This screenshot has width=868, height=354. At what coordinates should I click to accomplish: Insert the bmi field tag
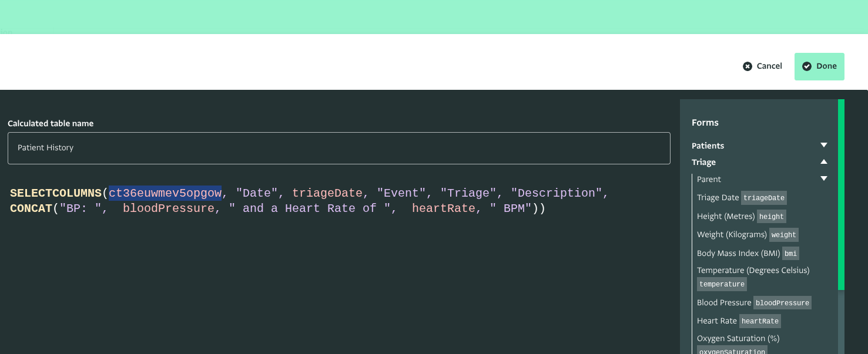[x=790, y=254]
